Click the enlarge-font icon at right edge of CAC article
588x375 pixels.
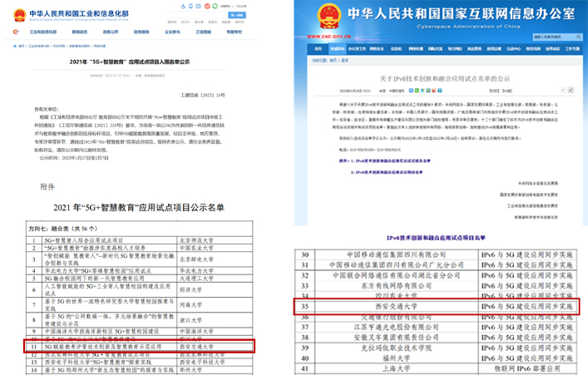571,90
